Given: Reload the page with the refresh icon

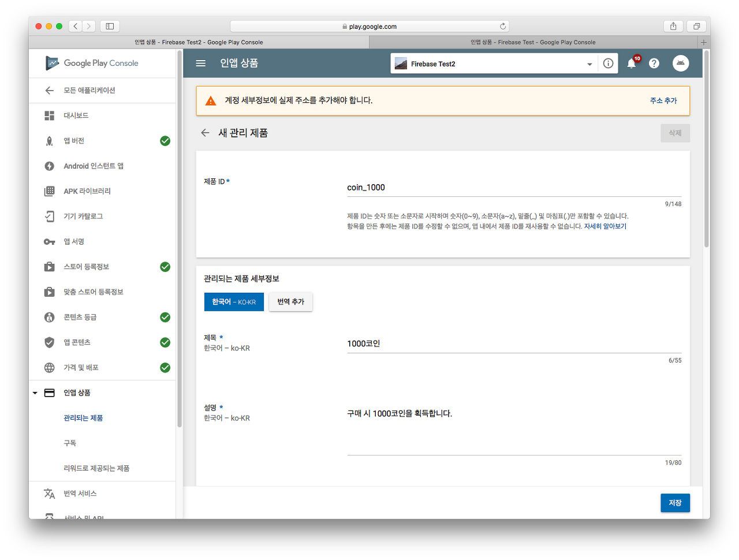Looking at the screenshot, I should click(x=503, y=26).
